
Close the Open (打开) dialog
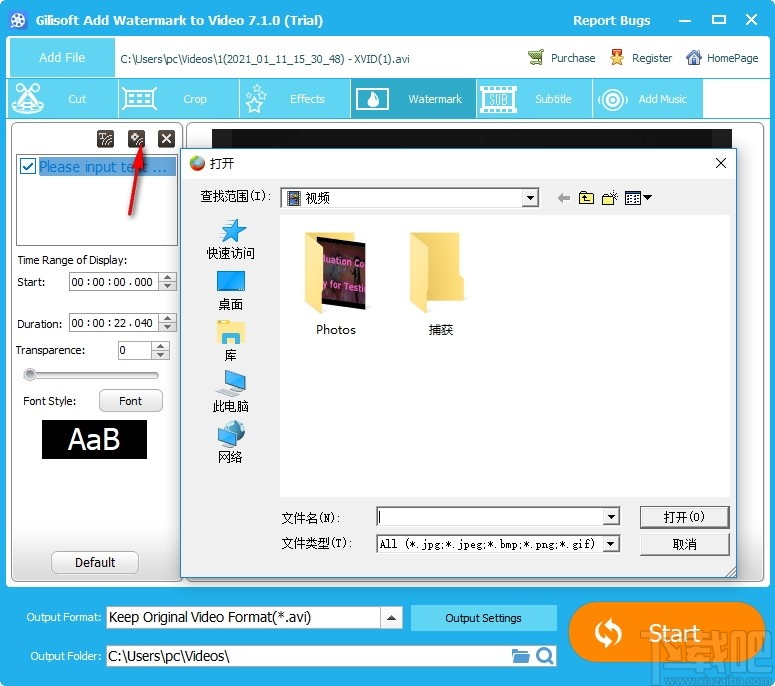721,163
